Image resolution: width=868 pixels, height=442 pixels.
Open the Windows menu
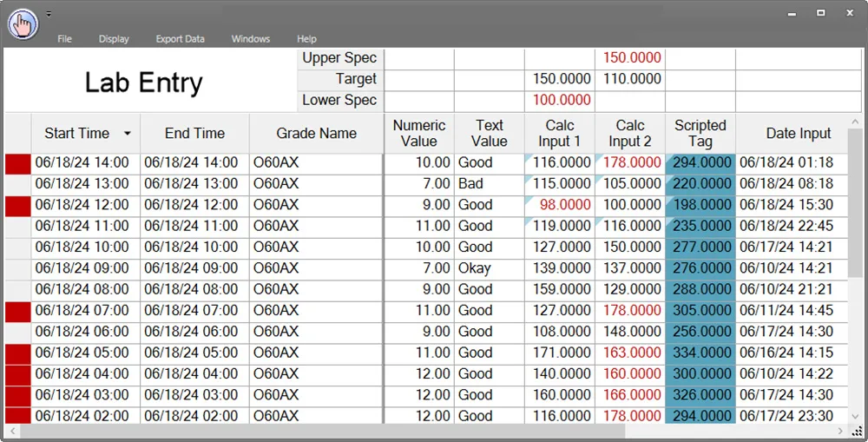coord(251,39)
